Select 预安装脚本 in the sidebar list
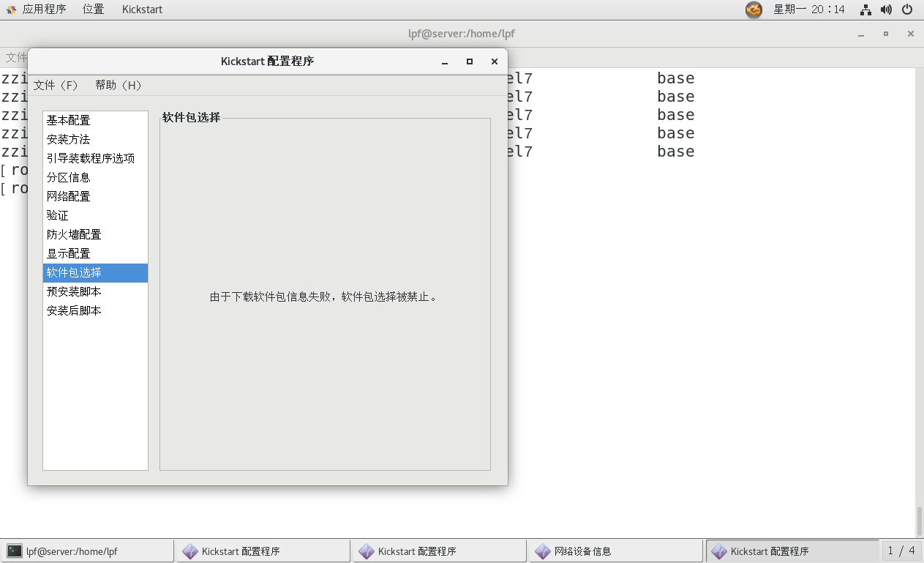Screen dimensions: 924x563 [95, 291]
